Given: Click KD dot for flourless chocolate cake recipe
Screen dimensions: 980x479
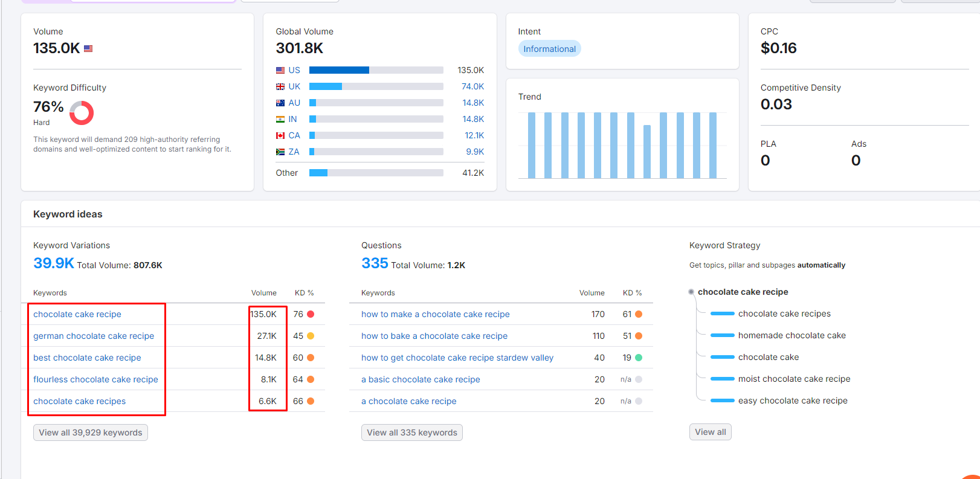Looking at the screenshot, I should tap(311, 379).
